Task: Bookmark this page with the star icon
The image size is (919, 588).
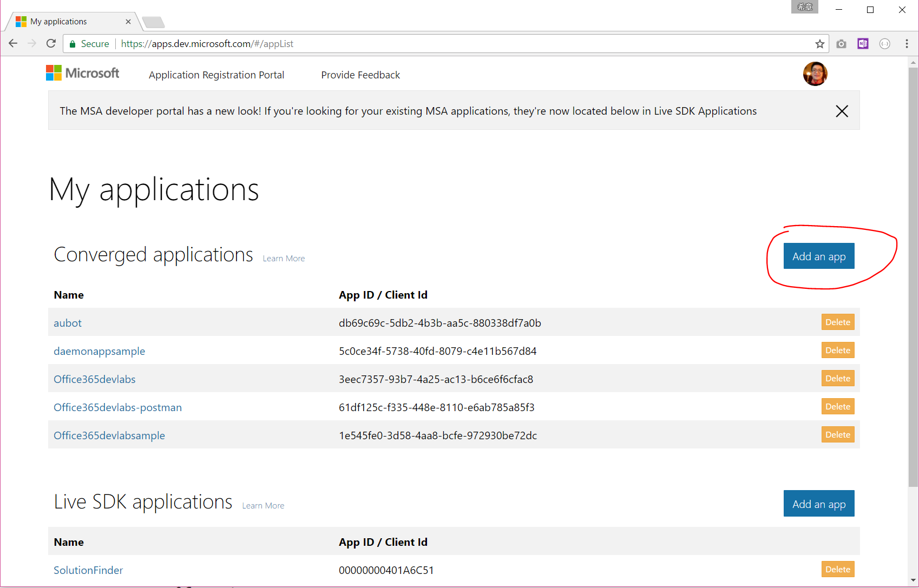Action: pos(820,44)
